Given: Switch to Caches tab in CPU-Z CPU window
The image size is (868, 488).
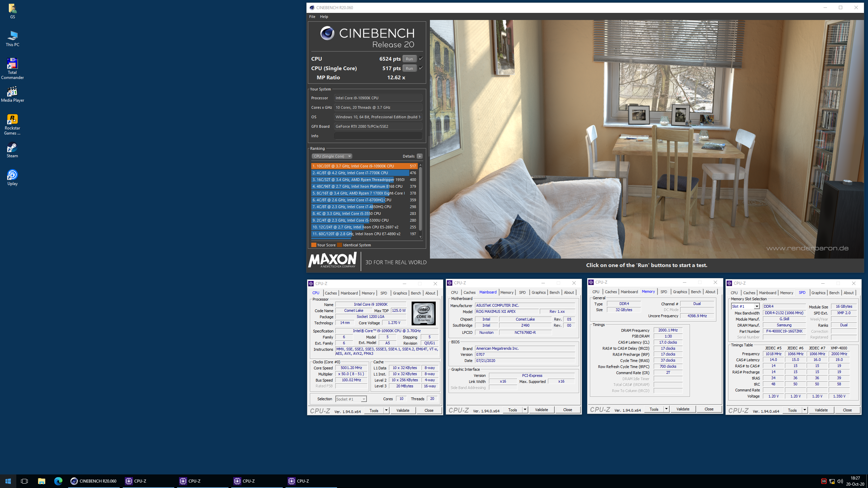Looking at the screenshot, I should pos(331,293).
